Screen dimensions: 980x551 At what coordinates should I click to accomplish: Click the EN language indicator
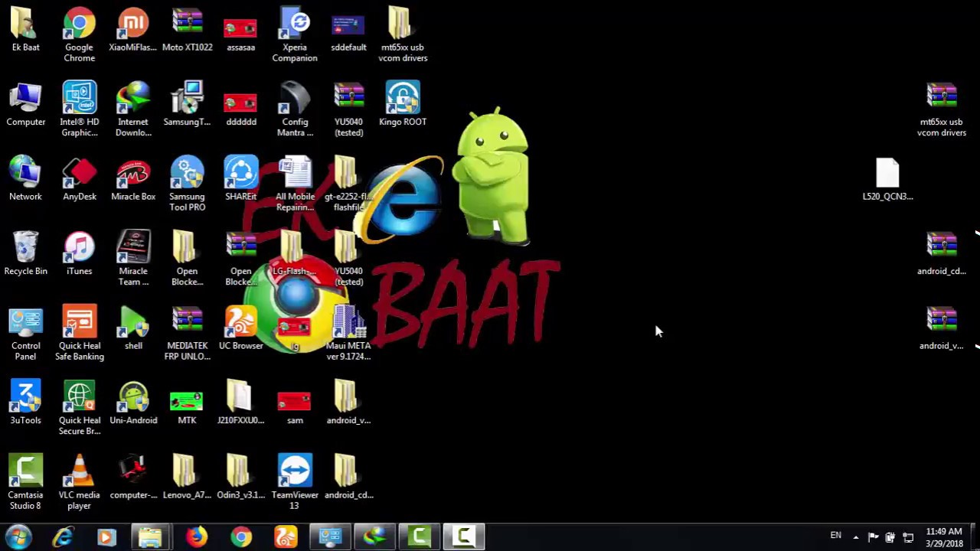coord(835,536)
